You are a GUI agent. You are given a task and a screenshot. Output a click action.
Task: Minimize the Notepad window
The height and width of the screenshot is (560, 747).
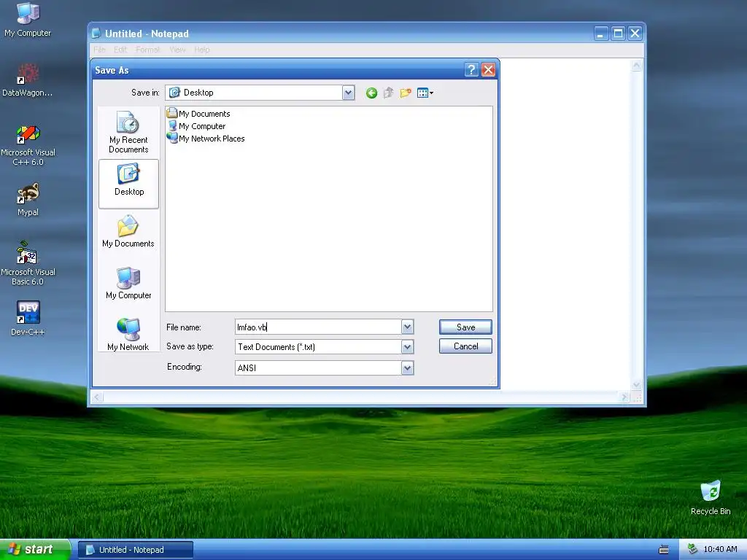tap(601, 34)
